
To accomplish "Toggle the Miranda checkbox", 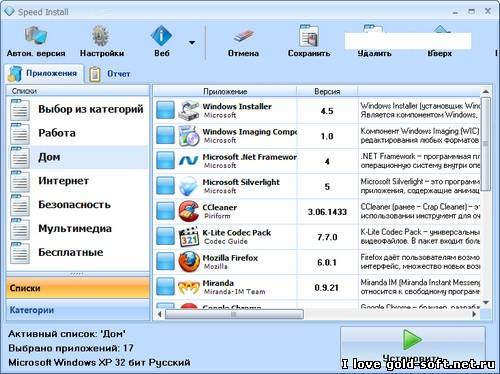I will [165, 287].
